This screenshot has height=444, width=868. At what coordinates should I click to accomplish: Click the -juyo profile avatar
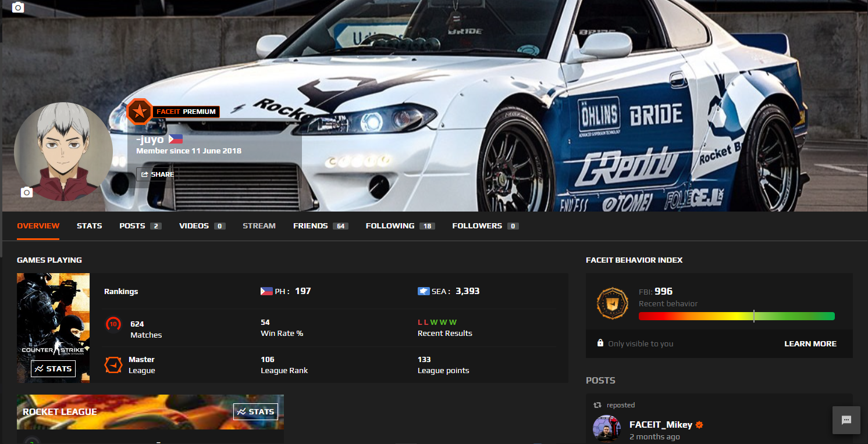click(x=63, y=152)
